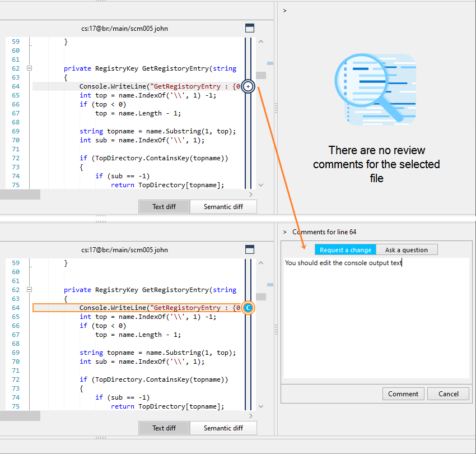Click right arrow of the lower horizontal scrollbar
Screen dimensions: 476x454
click(251, 416)
